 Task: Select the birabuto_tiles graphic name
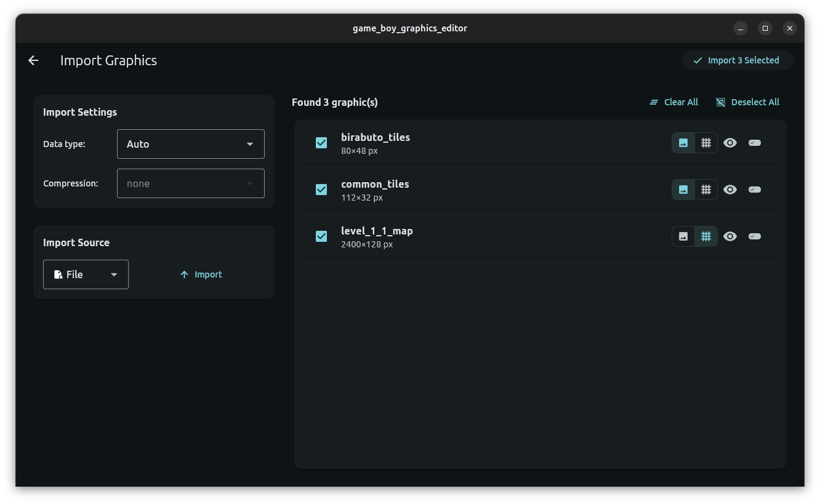[376, 137]
